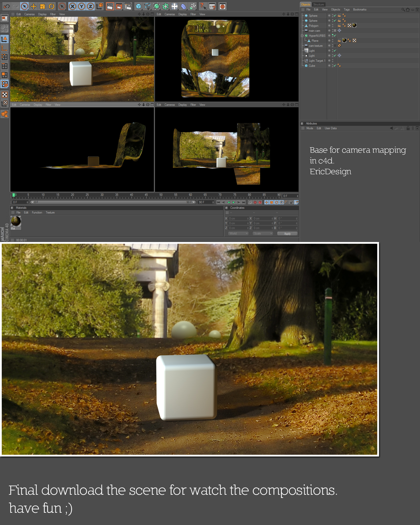The width and height of the screenshot is (420, 525).
Task: Enable the cam texture camera toggle
Action: pos(335,45)
